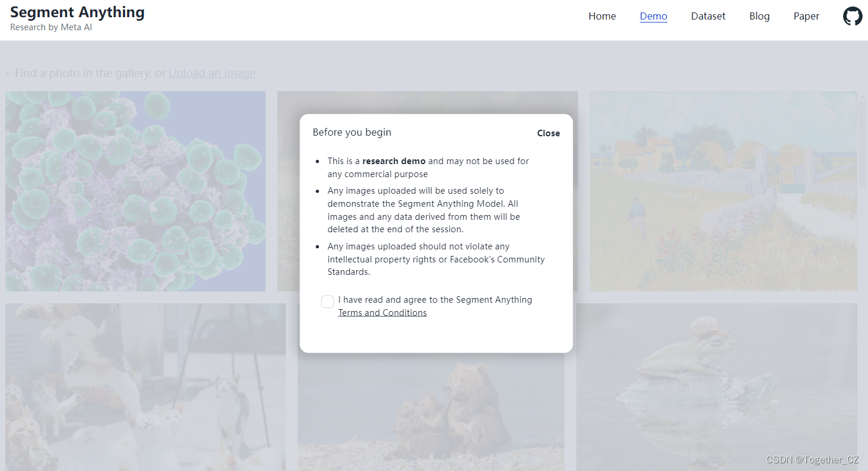Screen dimensions: 868x471
Task: Open the Terms and Conditions link
Action: pyautogui.click(x=382, y=313)
